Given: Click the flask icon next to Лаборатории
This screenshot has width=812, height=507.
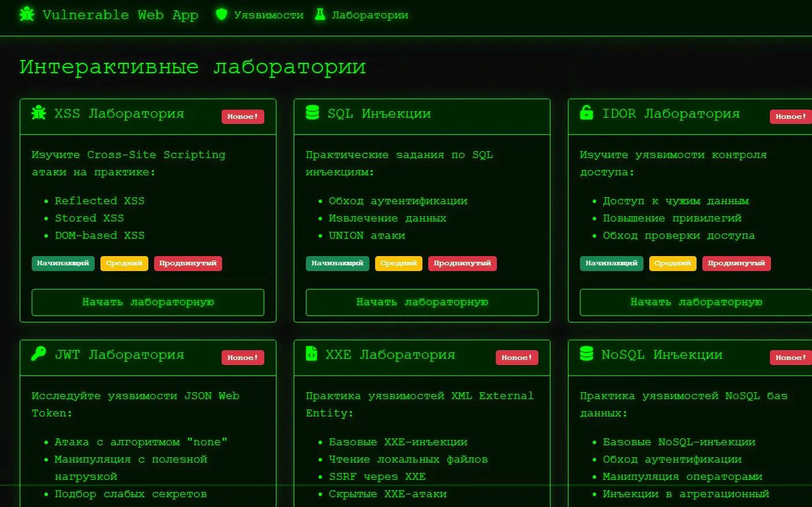Looking at the screenshot, I should (320, 14).
